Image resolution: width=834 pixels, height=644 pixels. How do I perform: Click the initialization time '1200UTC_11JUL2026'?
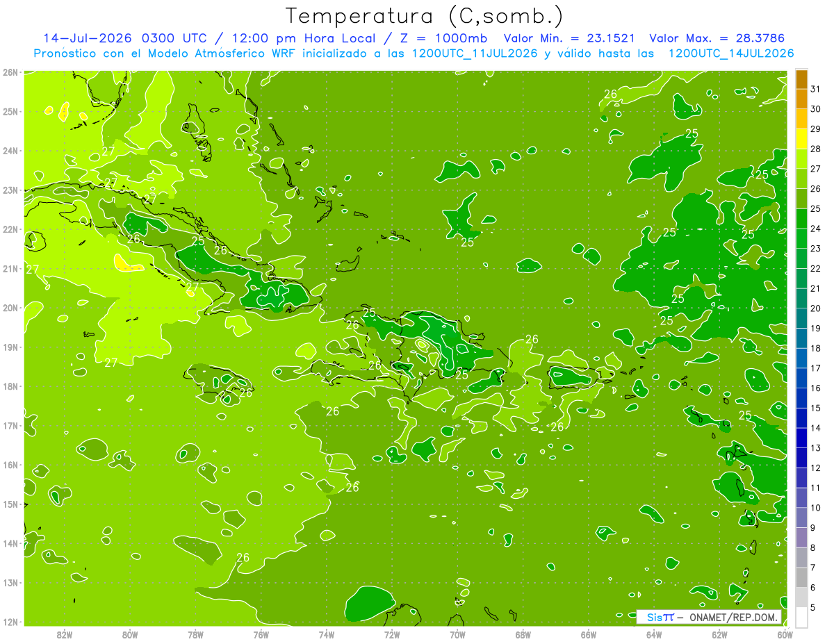pos(475,53)
